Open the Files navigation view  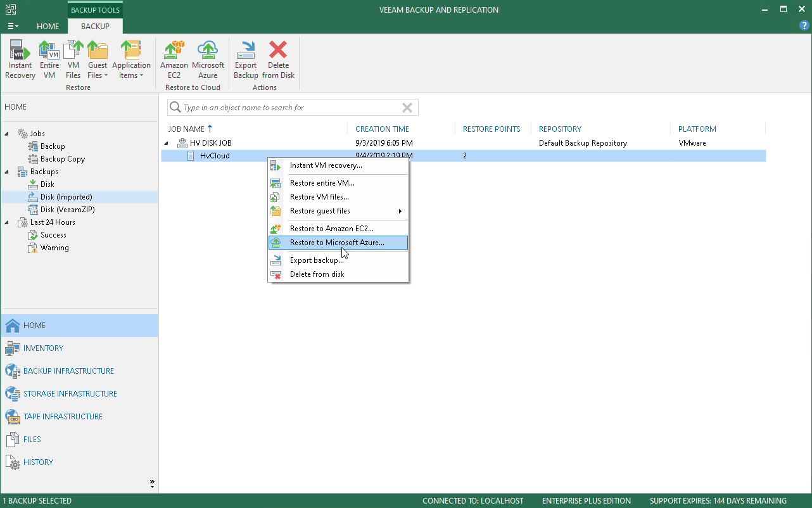[x=79, y=440]
